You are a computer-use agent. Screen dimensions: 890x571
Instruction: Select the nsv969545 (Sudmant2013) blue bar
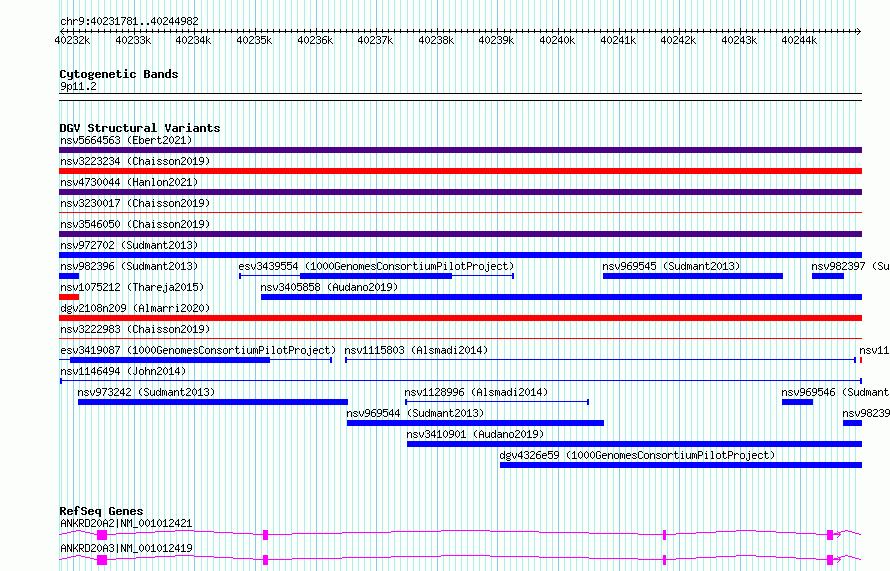click(x=692, y=276)
